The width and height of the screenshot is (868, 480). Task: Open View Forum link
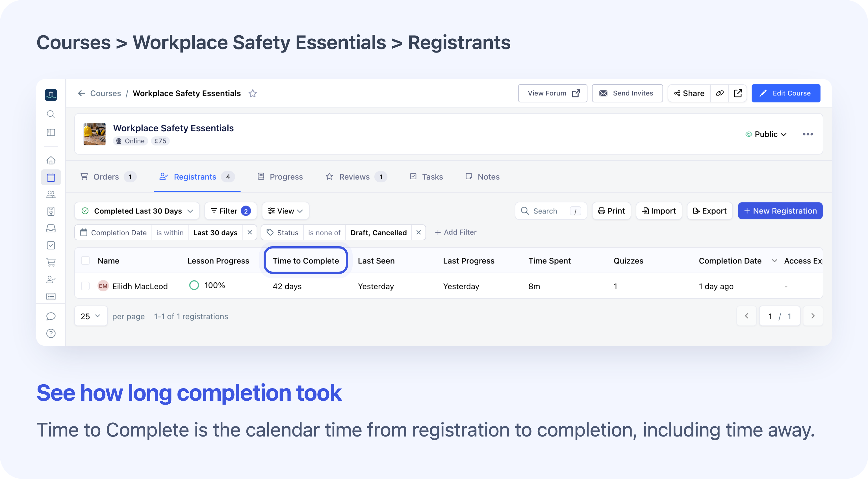(x=553, y=93)
